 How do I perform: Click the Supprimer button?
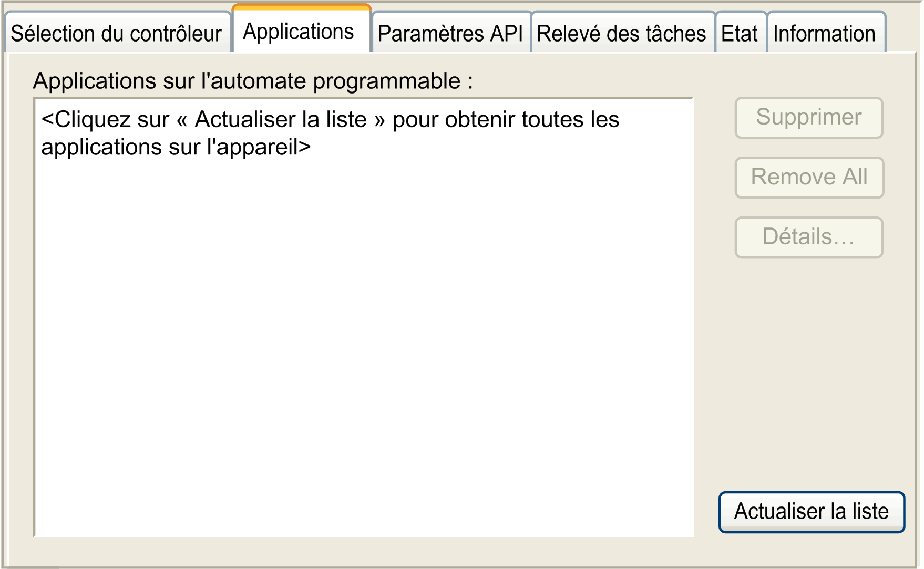point(809,118)
